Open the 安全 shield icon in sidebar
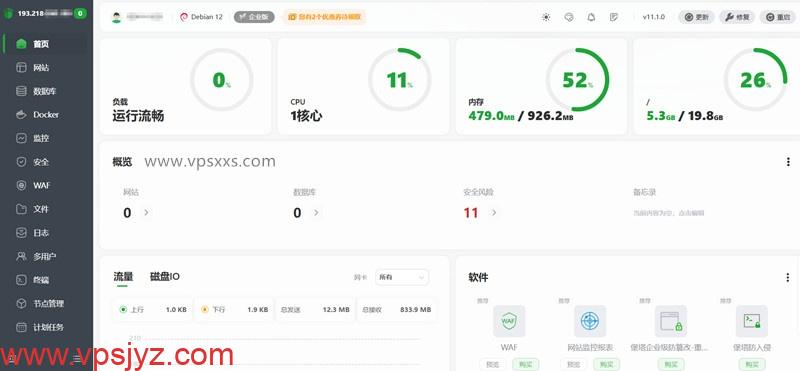The height and width of the screenshot is (371, 800). (x=21, y=162)
